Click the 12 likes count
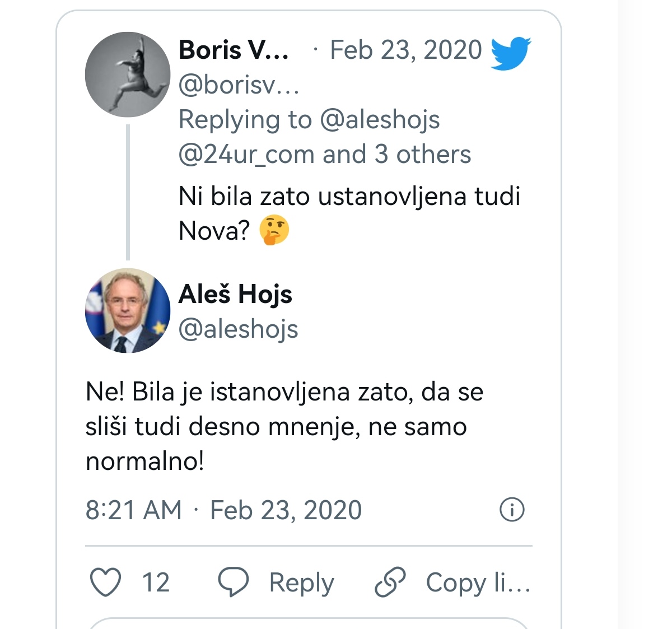Viewport: 672px width, 629px height. [156, 583]
